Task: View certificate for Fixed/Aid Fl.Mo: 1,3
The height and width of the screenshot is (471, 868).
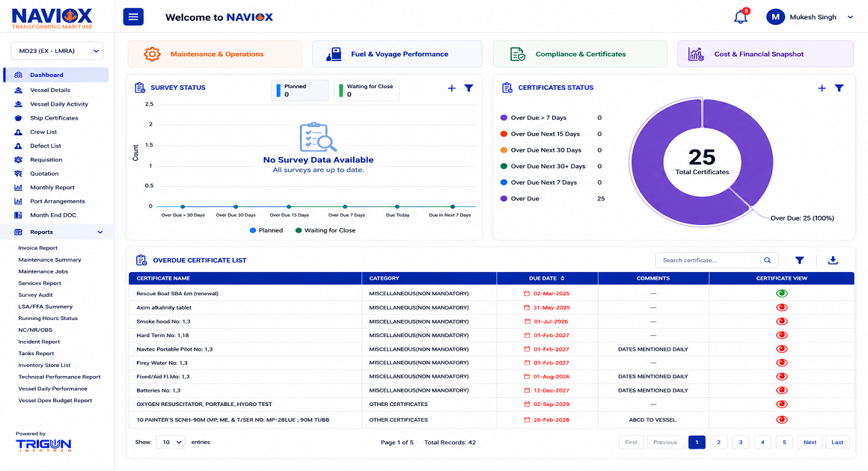Action: 782,377
